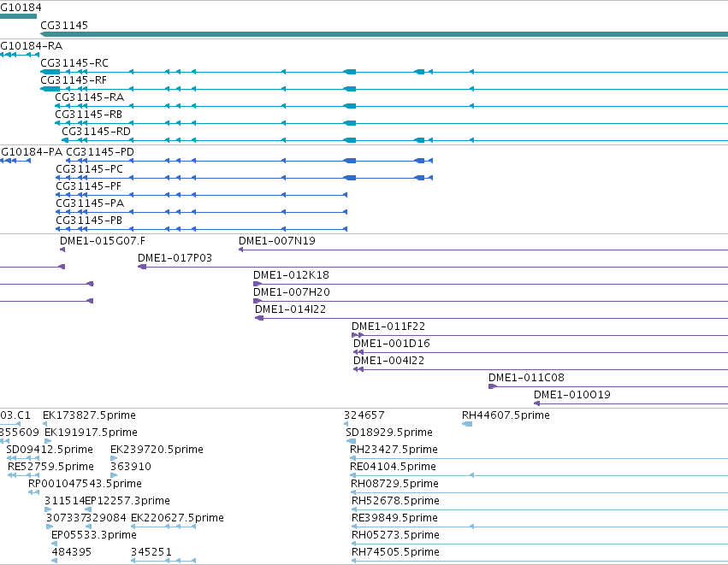Image resolution: width=728 pixels, height=565 pixels.
Task: Select clone DME1-010O19 label
Action: click(x=572, y=396)
